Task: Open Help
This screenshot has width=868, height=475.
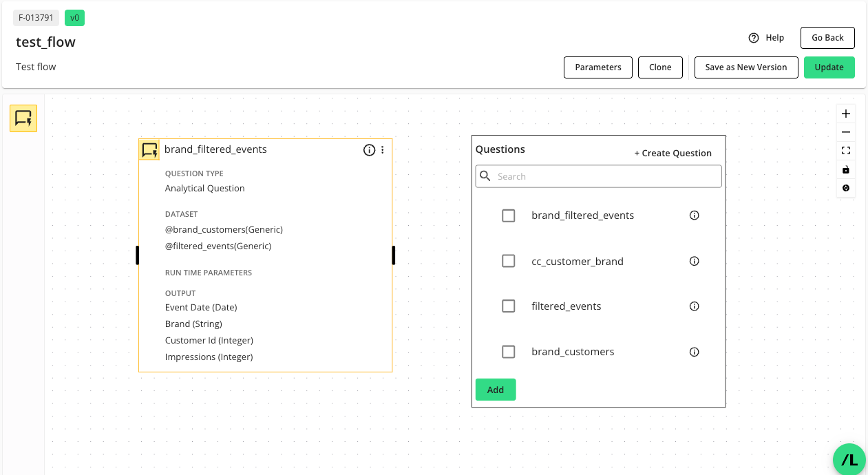Action: click(766, 38)
